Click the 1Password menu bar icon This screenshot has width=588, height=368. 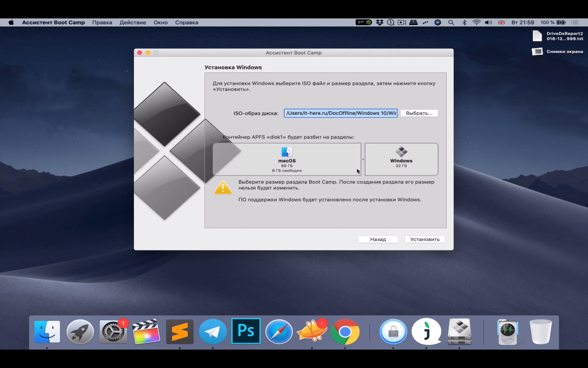[390, 22]
